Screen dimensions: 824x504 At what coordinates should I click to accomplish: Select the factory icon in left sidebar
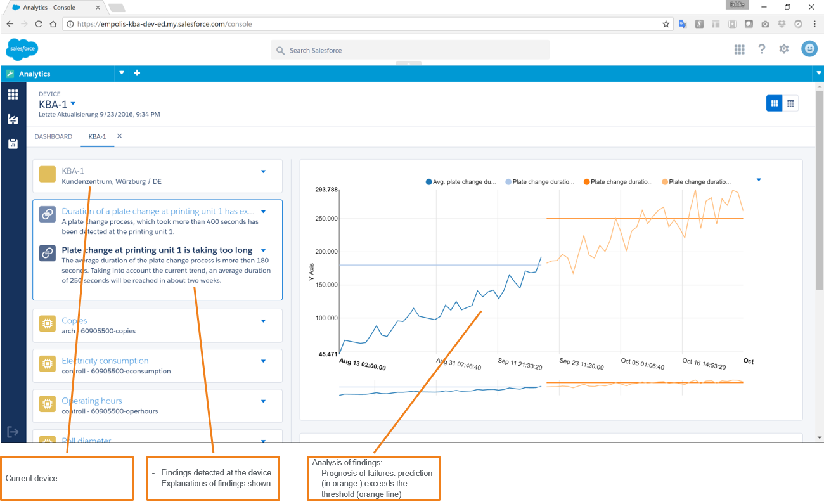pyautogui.click(x=13, y=119)
